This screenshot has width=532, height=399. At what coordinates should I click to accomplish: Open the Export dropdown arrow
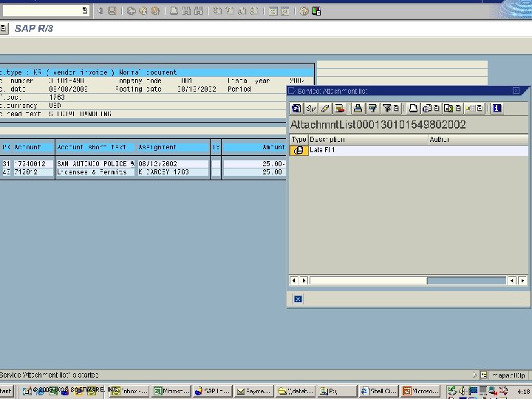458,108
